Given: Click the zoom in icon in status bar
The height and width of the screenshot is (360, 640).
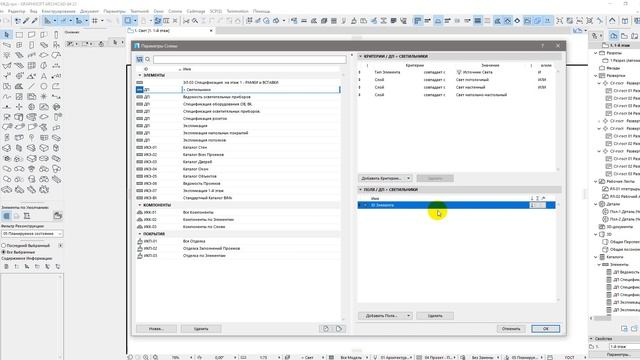Looking at the screenshot, I should click(146, 357).
